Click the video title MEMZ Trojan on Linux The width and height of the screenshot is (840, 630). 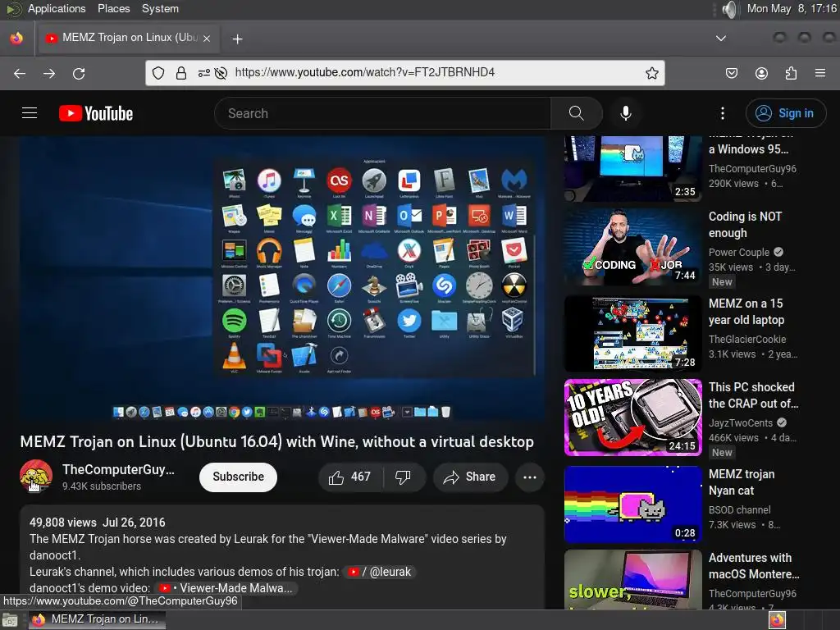click(x=276, y=441)
